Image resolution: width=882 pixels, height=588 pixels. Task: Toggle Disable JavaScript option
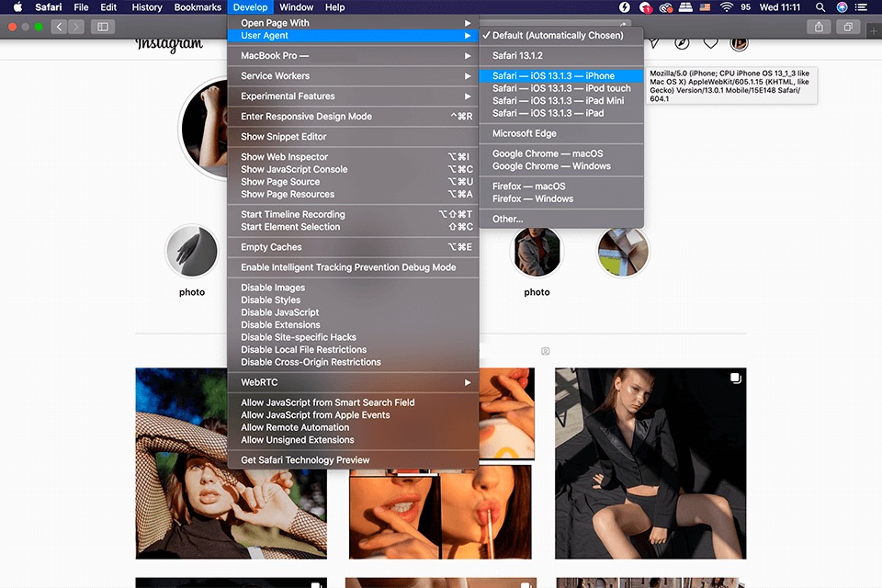279,312
